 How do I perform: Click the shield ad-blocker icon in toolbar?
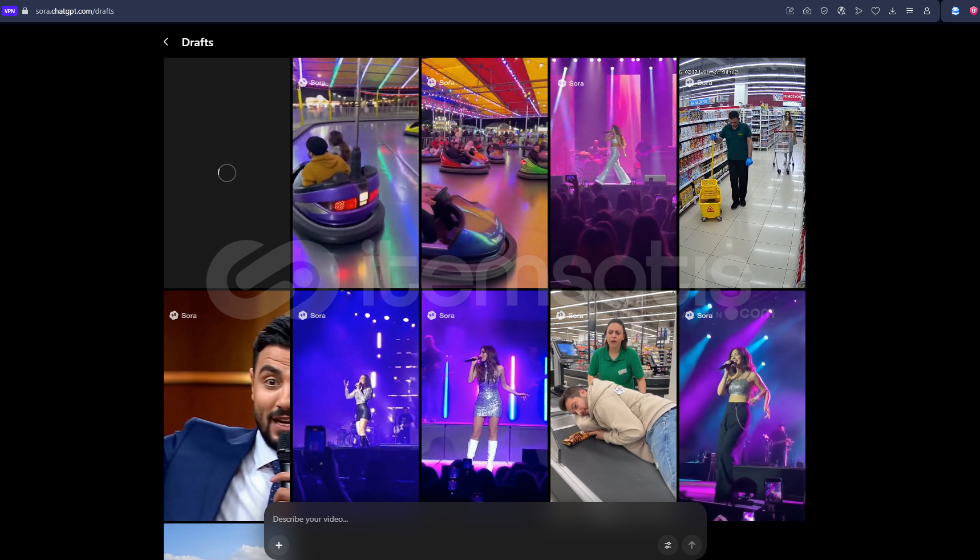(x=824, y=11)
